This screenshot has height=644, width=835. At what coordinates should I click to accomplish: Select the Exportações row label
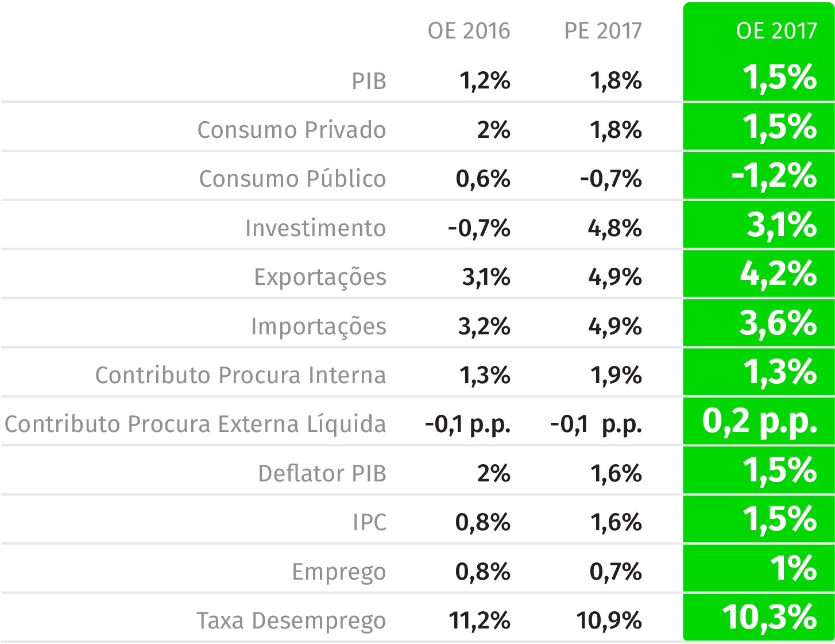(x=320, y=277)
